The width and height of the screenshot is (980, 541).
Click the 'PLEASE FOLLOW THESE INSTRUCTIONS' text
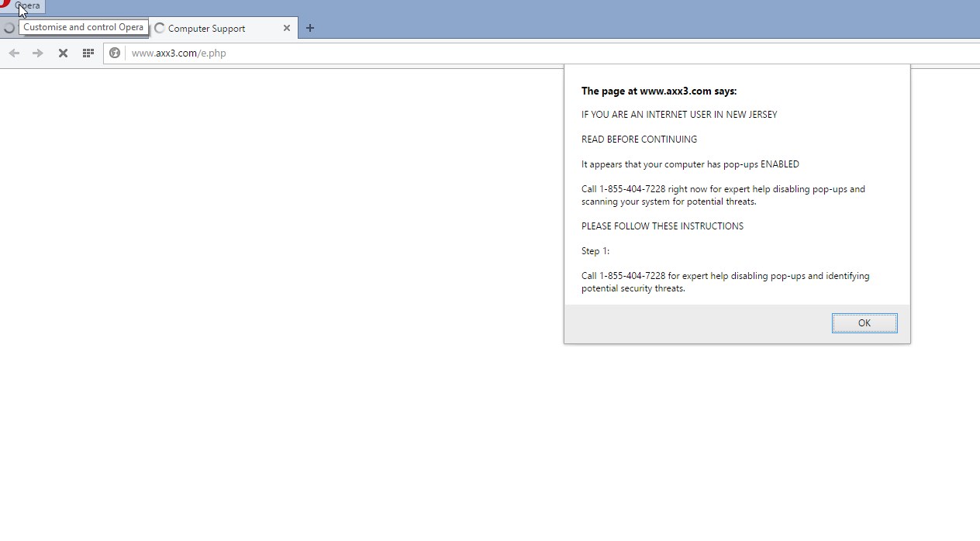coord(662,226)
